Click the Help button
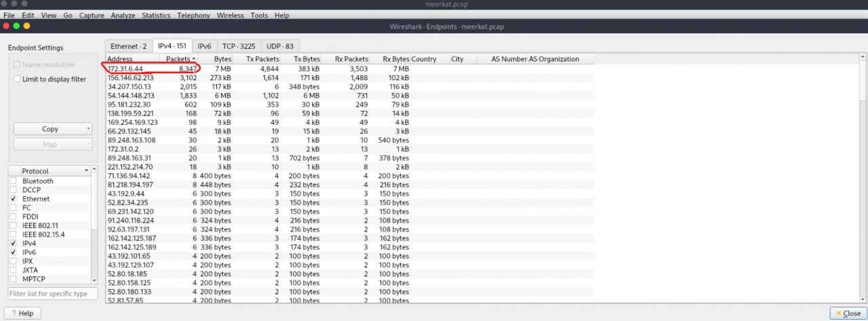This screenshot has height=321, width=868. click(x=22, y=314)
